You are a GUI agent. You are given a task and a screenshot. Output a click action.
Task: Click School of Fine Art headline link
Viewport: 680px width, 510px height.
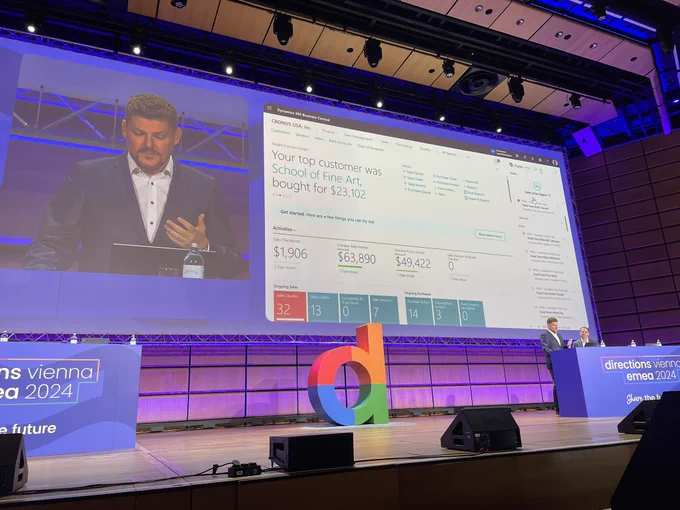(317, 174)
